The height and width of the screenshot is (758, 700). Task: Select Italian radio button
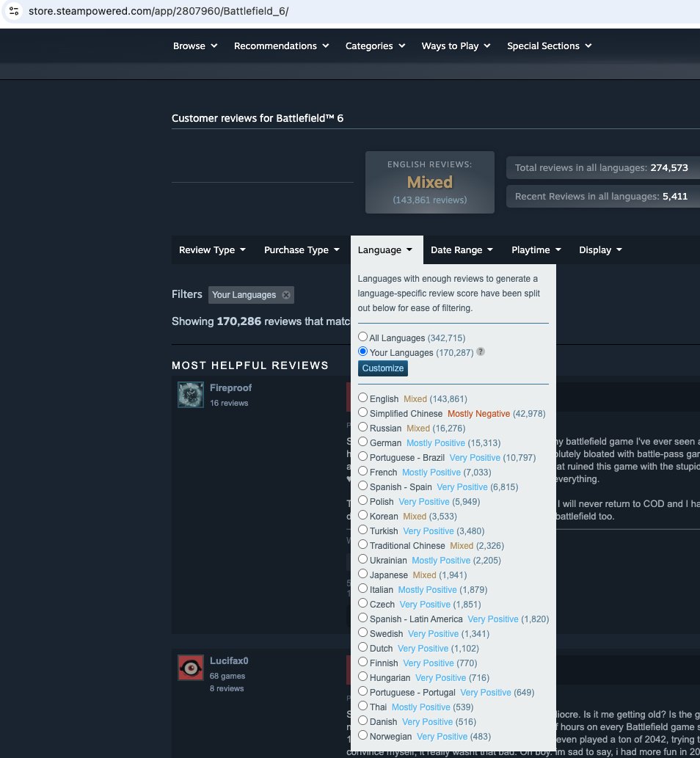(x=362, y=588)
